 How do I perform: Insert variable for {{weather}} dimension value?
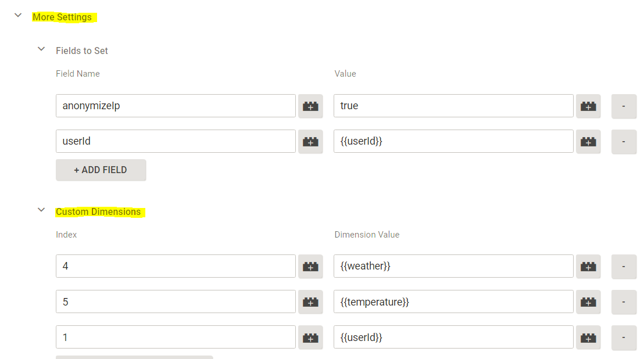(x=588, y=267)
